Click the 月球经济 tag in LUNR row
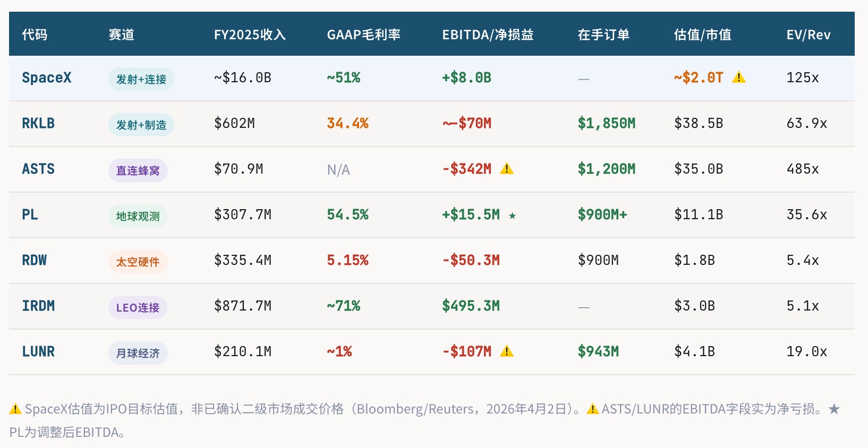Image resolution: width=868 pixels, height=448 pixels. 138,353
